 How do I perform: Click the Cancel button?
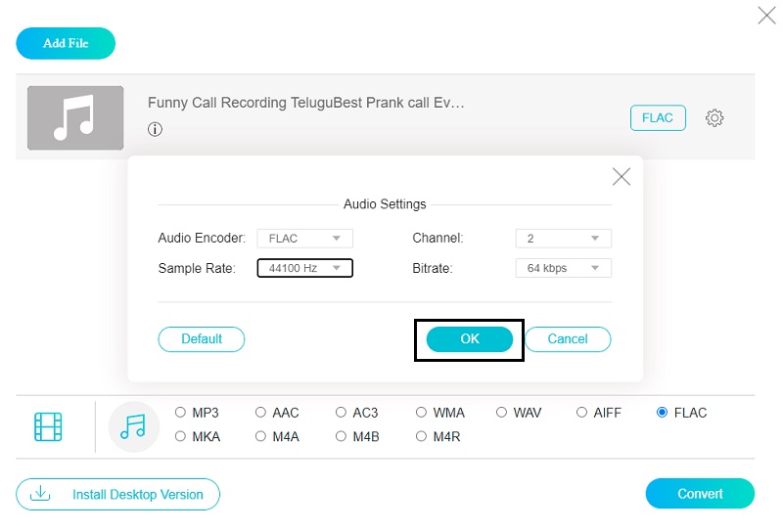tap(568, 339)
